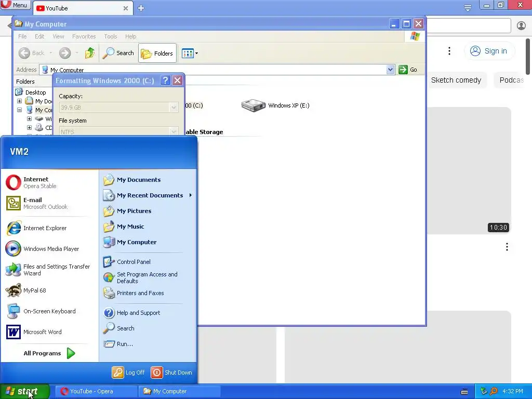Open YouTube settings three-dot menu

pyautogui.click(x=449, y=51)
